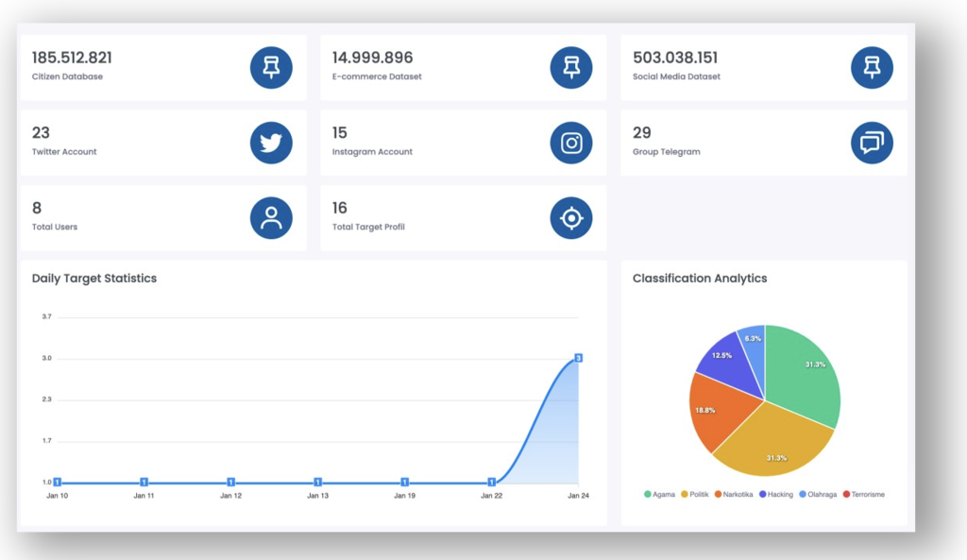Click the Social Media Dataset pin icon
Viewport: 967px width, 560px height.
pos(872,67)
